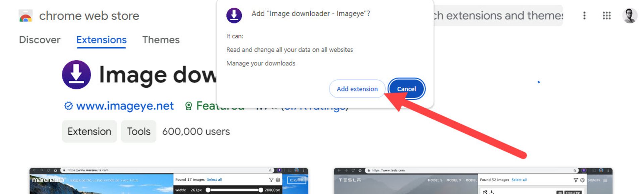This screenshot has height=194, width=644.
Task: Open the Google apps grid
Action: tap(606, 15)
